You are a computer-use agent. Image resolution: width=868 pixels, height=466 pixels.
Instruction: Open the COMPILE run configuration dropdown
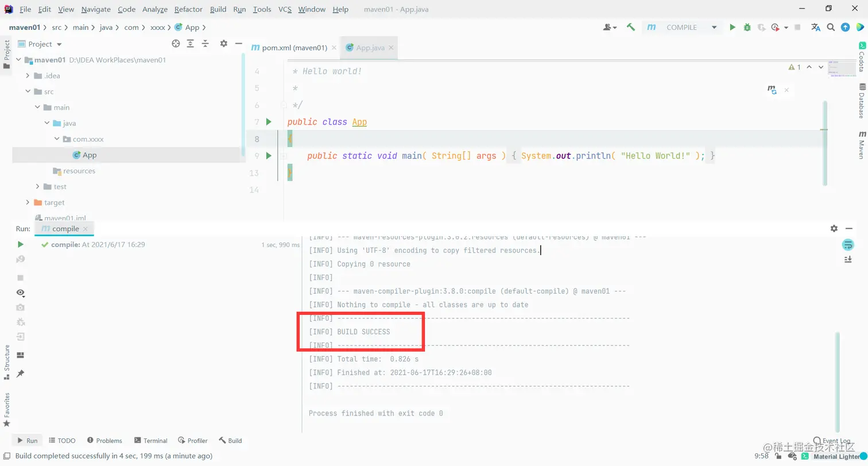tap(681, 27)
